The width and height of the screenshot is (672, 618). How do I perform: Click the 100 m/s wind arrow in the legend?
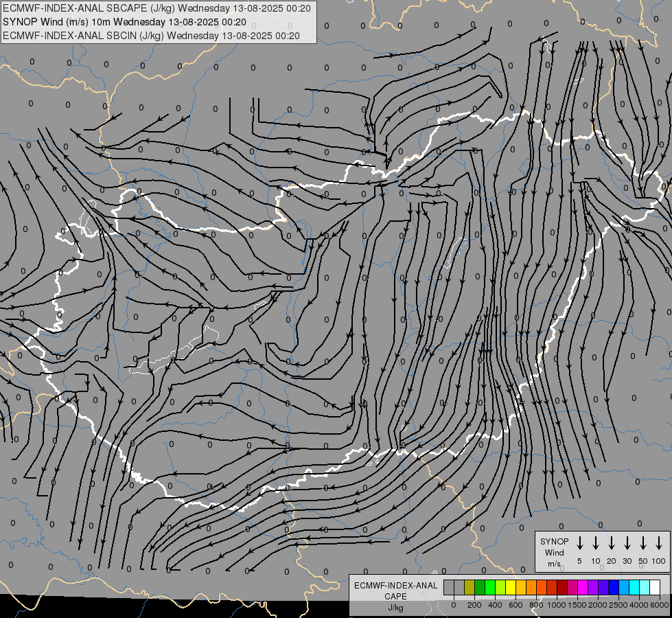[x=659, y=543]
